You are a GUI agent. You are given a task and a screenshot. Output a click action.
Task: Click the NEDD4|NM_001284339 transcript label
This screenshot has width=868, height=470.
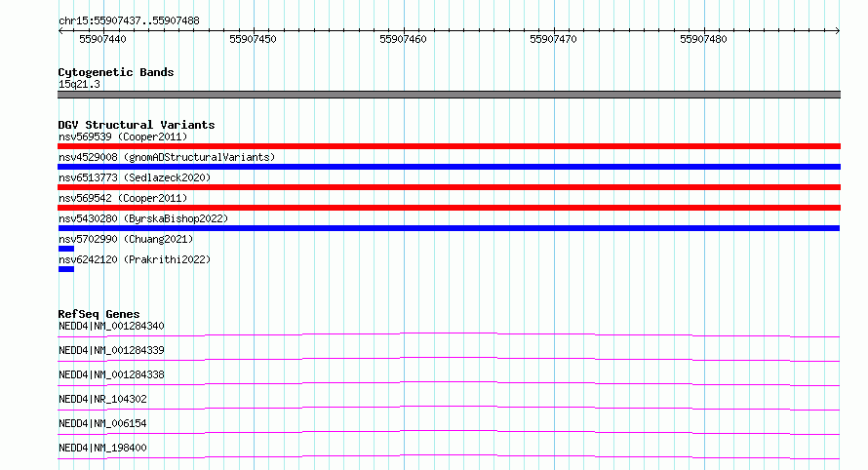111,350
